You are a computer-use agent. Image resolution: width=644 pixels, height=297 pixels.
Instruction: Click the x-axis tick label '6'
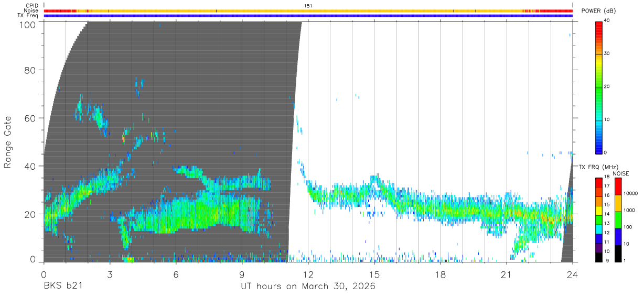(x=176, y=274)
